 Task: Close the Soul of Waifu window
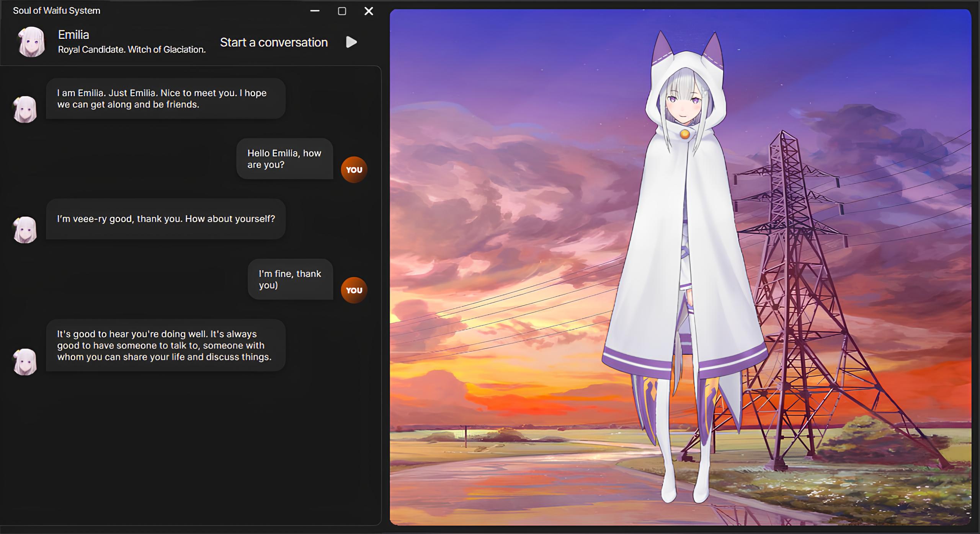pos(368,11)
